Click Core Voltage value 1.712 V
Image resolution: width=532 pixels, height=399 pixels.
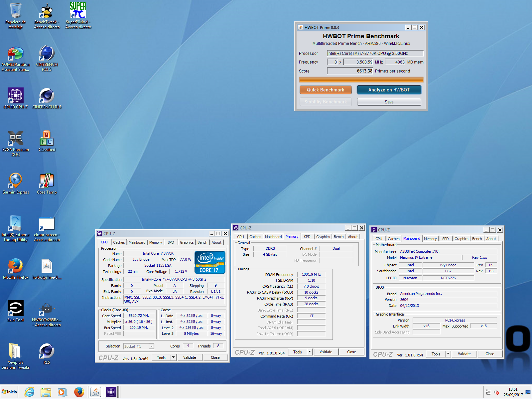181,271
